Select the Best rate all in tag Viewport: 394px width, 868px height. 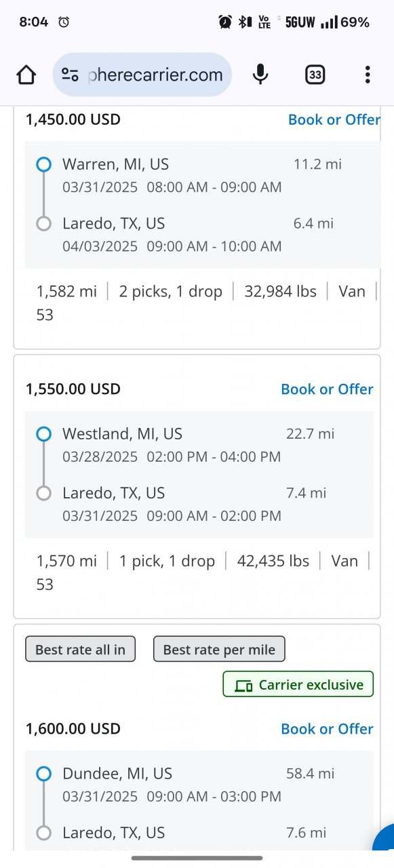pyautogui.click(x=80, y=649)
